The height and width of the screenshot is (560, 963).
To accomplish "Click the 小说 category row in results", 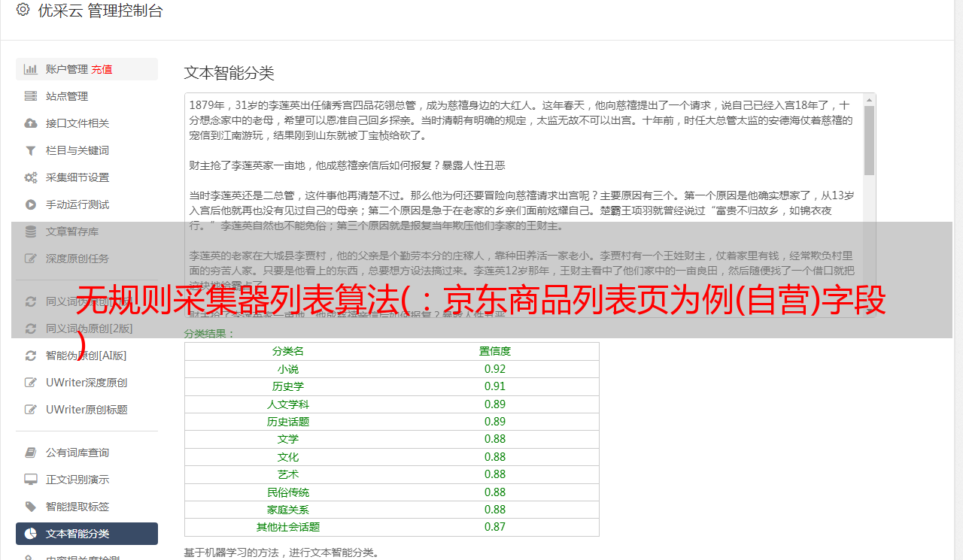I will [x=288, y=369].
